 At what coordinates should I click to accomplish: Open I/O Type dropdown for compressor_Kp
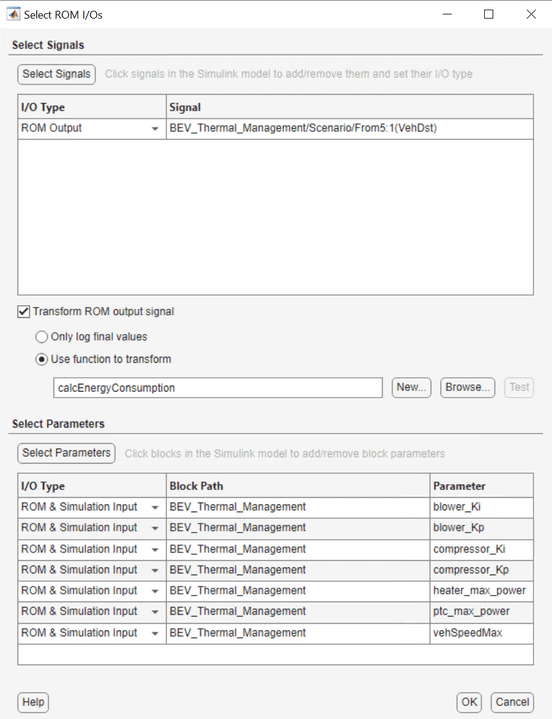click(x=155, y=570)
